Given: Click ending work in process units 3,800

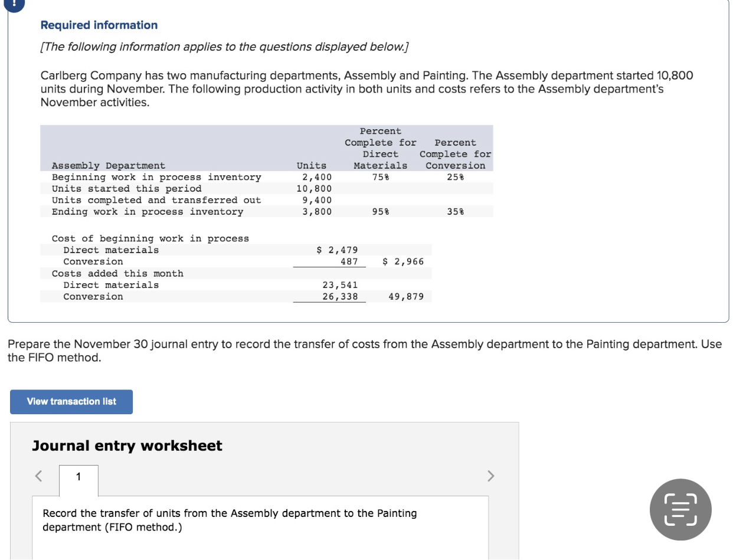Looking at the screenshot, I should coord(317,212).
